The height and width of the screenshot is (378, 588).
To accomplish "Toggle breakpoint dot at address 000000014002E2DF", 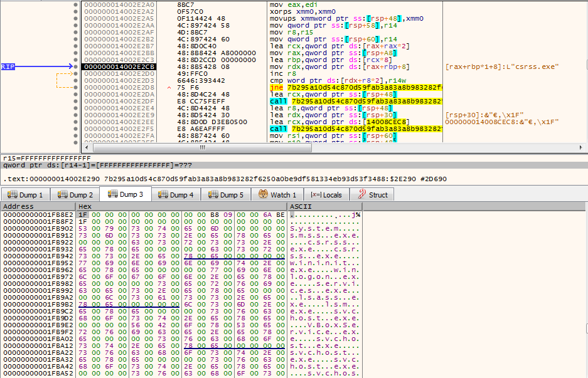I will 76,101.
